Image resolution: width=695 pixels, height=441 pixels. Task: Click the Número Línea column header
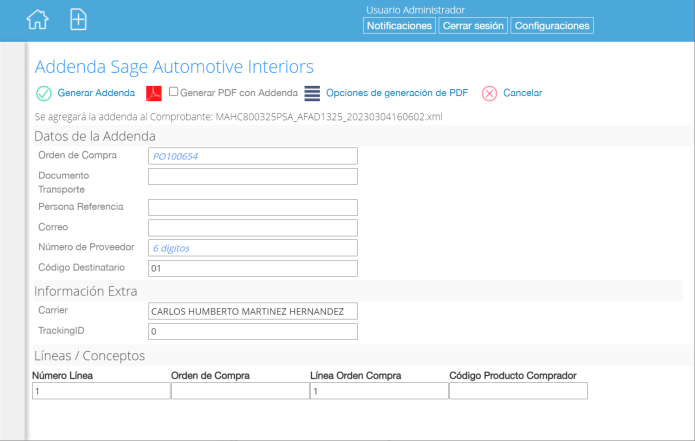tap(62, 375)
